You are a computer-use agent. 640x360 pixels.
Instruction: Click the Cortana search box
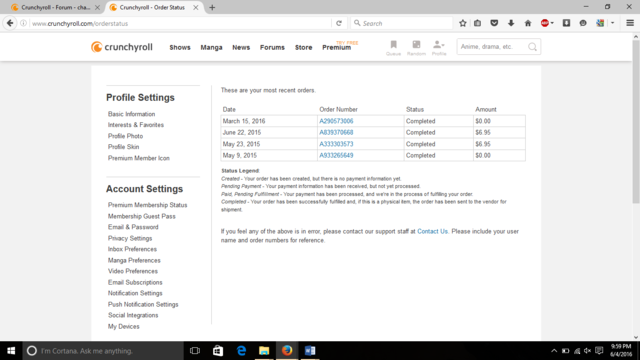coord(103,351)
